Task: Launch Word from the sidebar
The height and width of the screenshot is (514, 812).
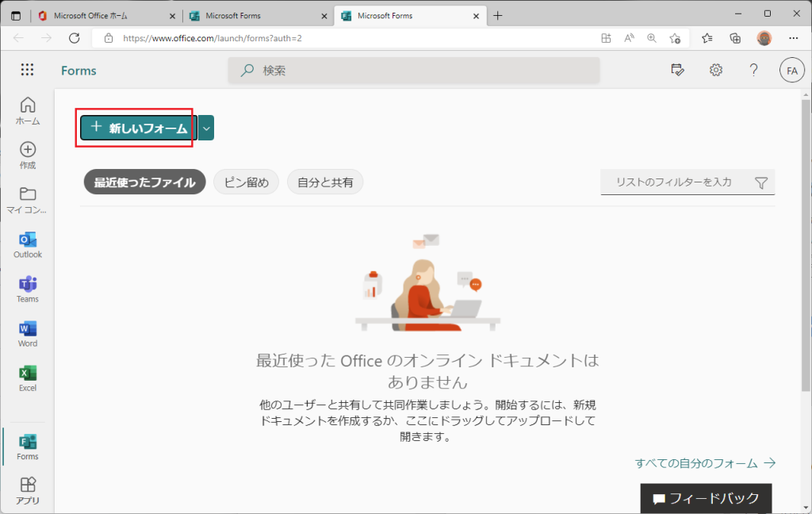Action: point(28,334)
